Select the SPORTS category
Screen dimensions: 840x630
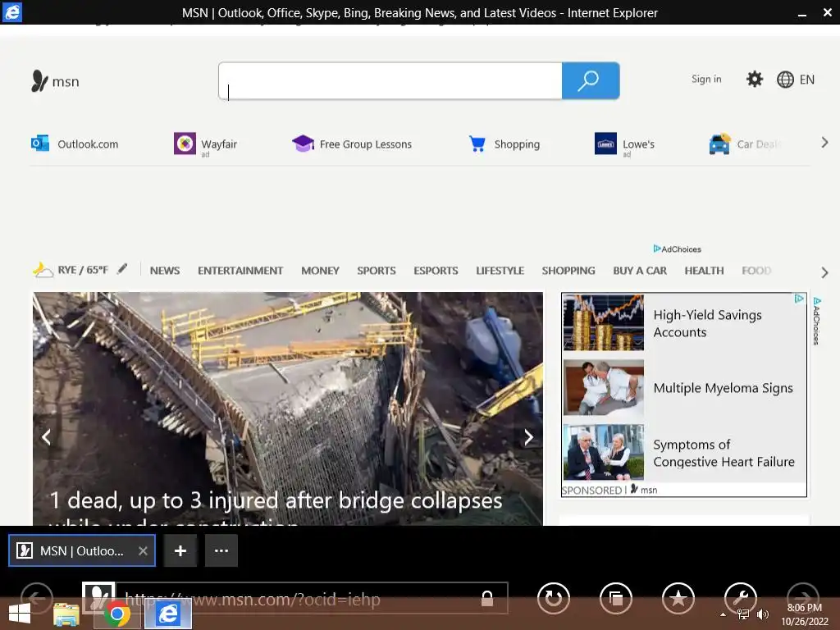[376, 271]
